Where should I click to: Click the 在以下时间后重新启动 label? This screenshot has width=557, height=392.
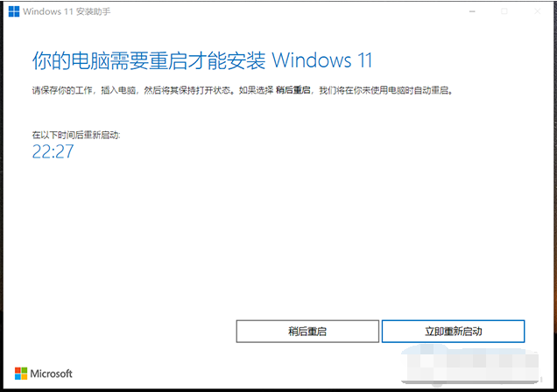click(x=76, y=135)
